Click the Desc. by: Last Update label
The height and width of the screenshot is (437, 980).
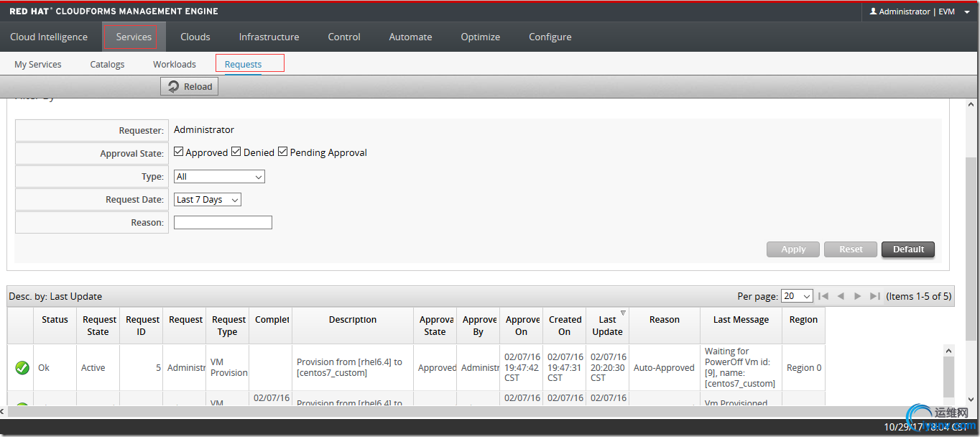[55, 296]
